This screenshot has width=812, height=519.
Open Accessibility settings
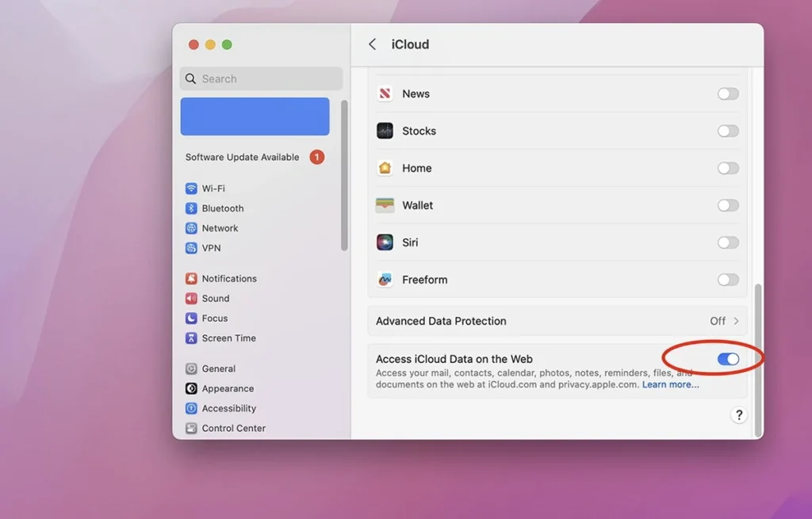tap(229, 408)
